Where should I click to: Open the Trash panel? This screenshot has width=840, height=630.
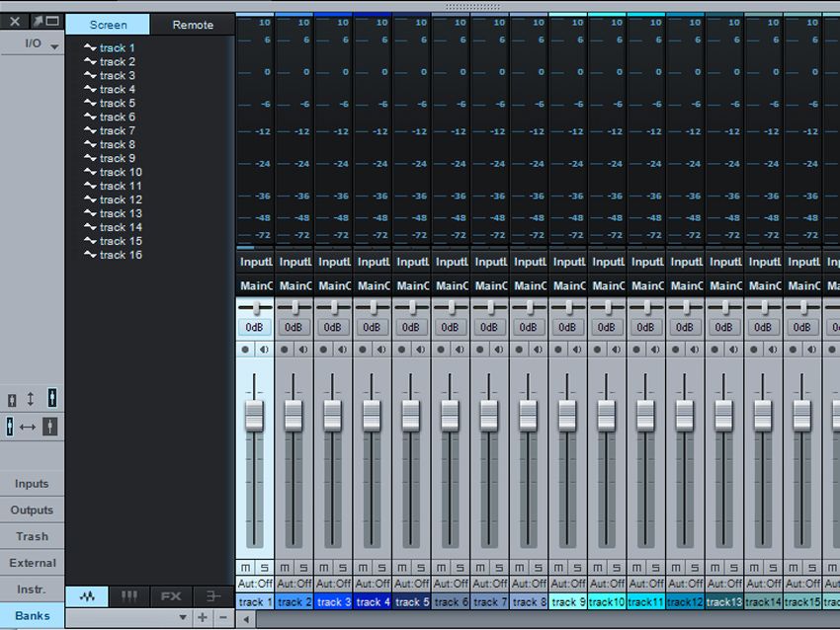click(x=32, y=536)
